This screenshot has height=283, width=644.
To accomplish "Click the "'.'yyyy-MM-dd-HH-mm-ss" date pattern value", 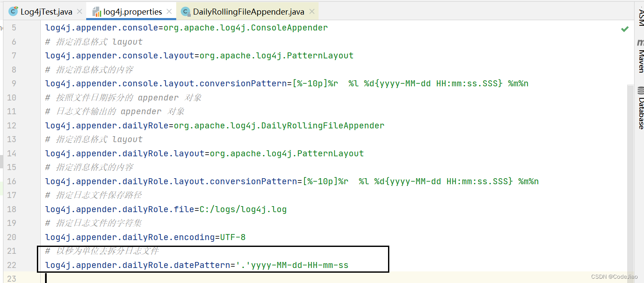I will (292, 265).
